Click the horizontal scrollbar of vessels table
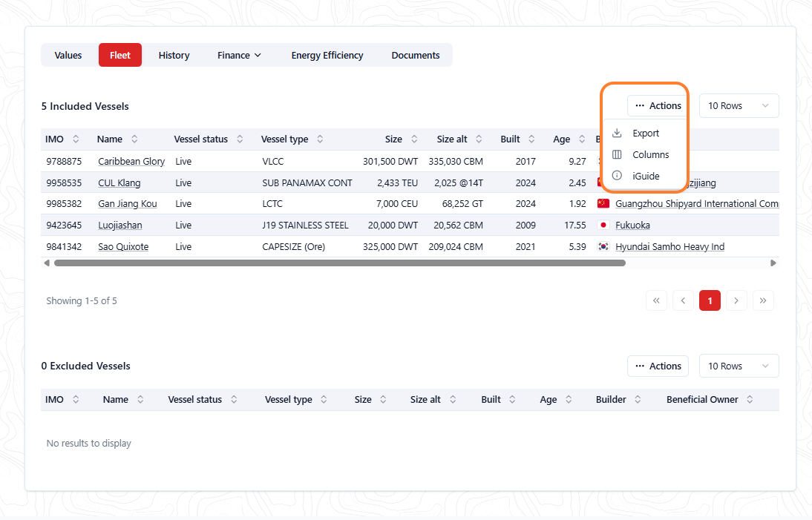This screenshot has height=520, width=812. tap(340, 263)
